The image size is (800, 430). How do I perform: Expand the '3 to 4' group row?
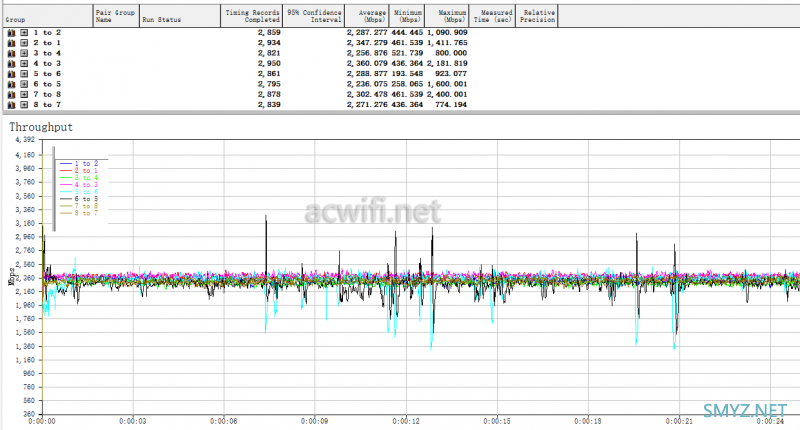pos(24,53)
